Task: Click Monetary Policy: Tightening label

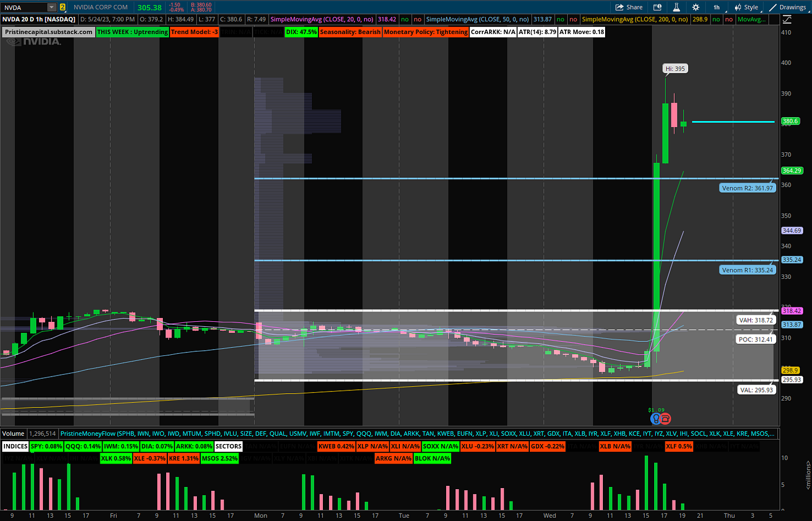Action: [x=426, y=32]
